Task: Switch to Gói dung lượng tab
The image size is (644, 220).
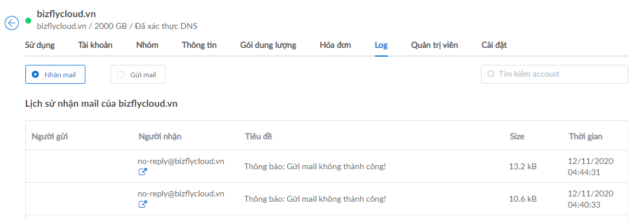Action: 268,45
